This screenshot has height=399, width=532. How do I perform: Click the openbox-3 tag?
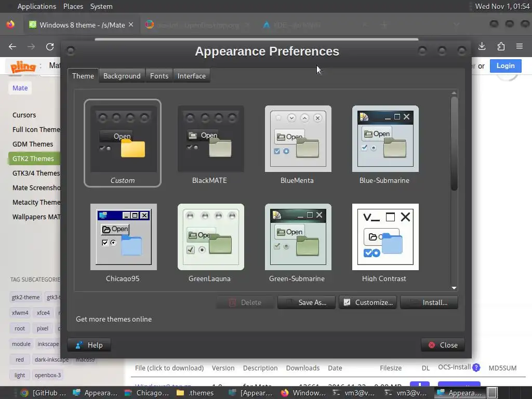(48, 375)
